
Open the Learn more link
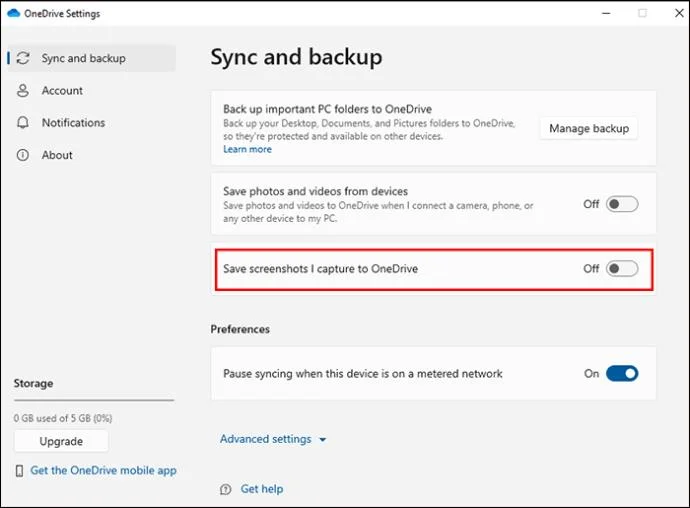coord(247,149)
